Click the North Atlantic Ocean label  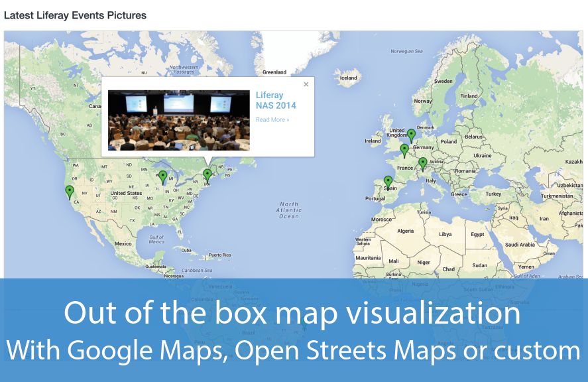click(x=289, y=210)
